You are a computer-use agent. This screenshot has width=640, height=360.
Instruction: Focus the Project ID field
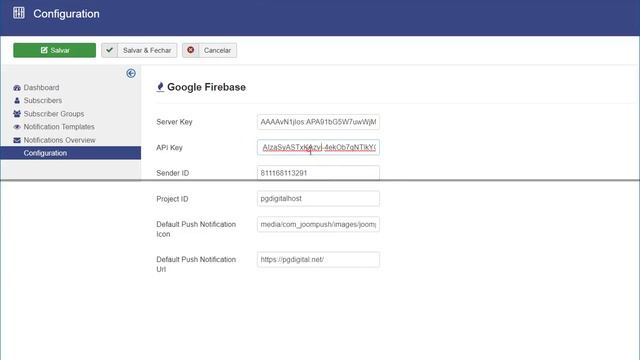[x=318, y=198]
